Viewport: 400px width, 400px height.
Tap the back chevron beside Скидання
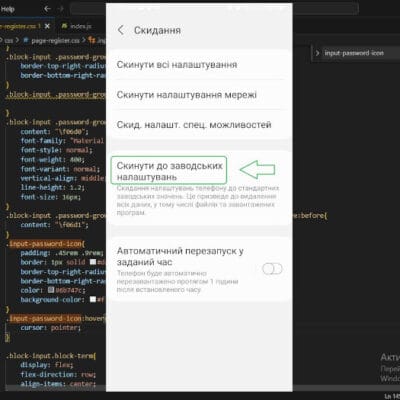[121, 30]
